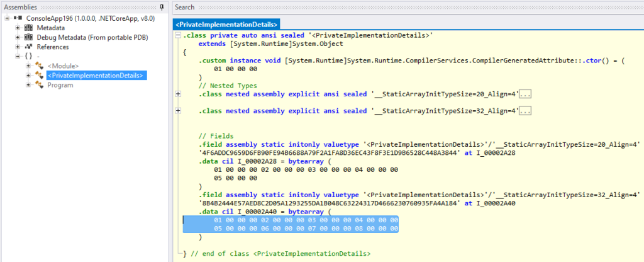The image size is (644, 262).
Task: Expand the Metadata tree node
Action: (18, 28)
